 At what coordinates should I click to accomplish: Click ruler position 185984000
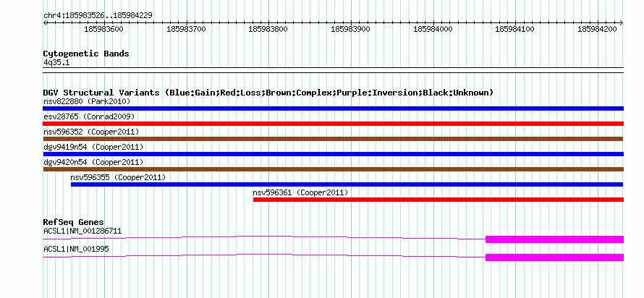(433, 29)
